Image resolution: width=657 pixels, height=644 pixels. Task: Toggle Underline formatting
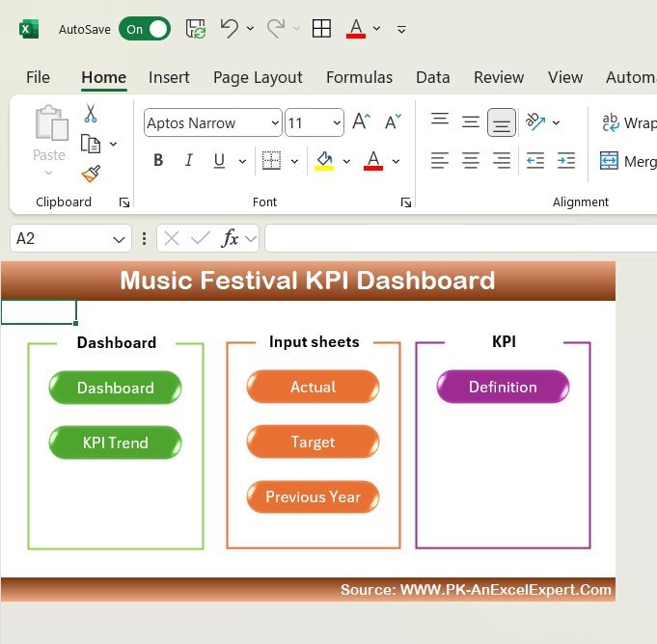coord(219,160)
